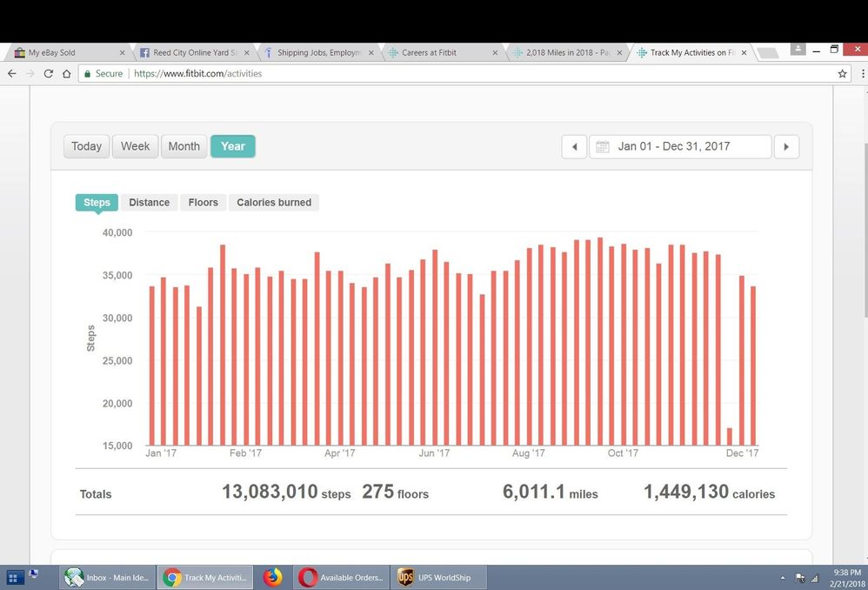Reload the Fitbit page

(x=49, y=74)
